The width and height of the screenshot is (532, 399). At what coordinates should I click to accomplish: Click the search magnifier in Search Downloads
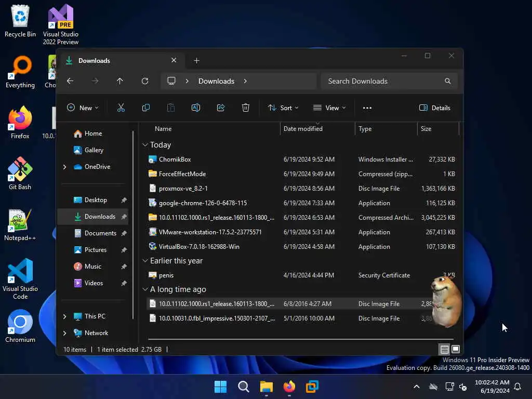point(447,81)
